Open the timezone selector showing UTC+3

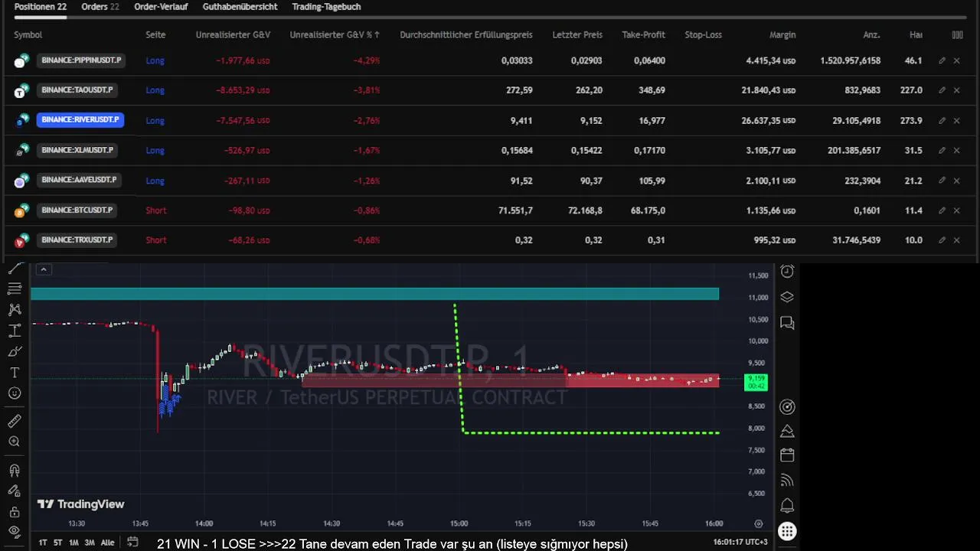[x=740, y=543]
